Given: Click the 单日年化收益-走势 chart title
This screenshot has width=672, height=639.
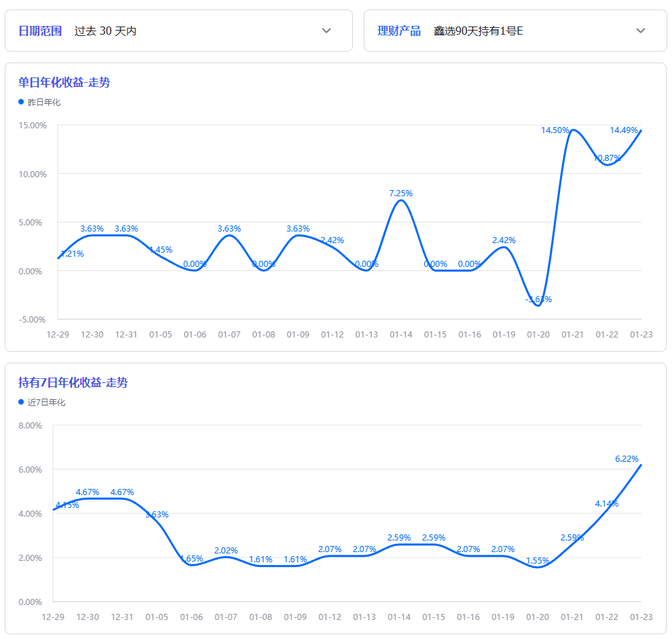Looking at the screenshot, I should (64, 82).
